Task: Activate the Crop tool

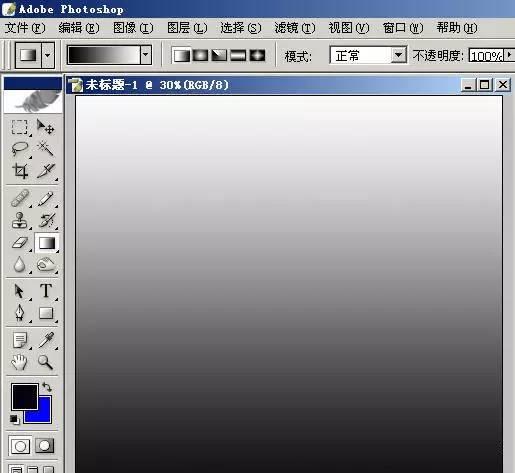Action: (x=19, y=171)
